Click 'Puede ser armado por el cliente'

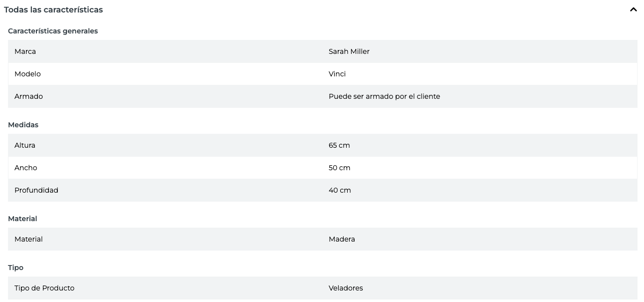[x=384, y=96]
